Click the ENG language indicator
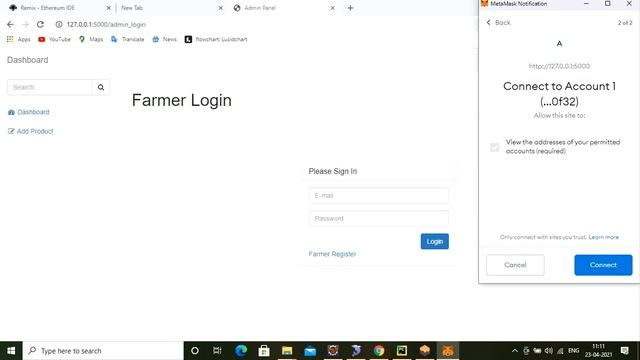Viewport: 640px width, 360px height. (x=573, y=351)
